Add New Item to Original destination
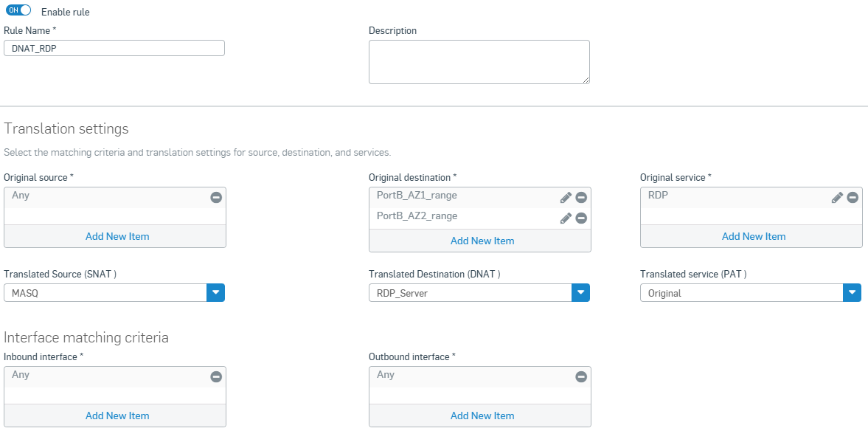Viewport: 868px width, 431px height. pos(482,241)
